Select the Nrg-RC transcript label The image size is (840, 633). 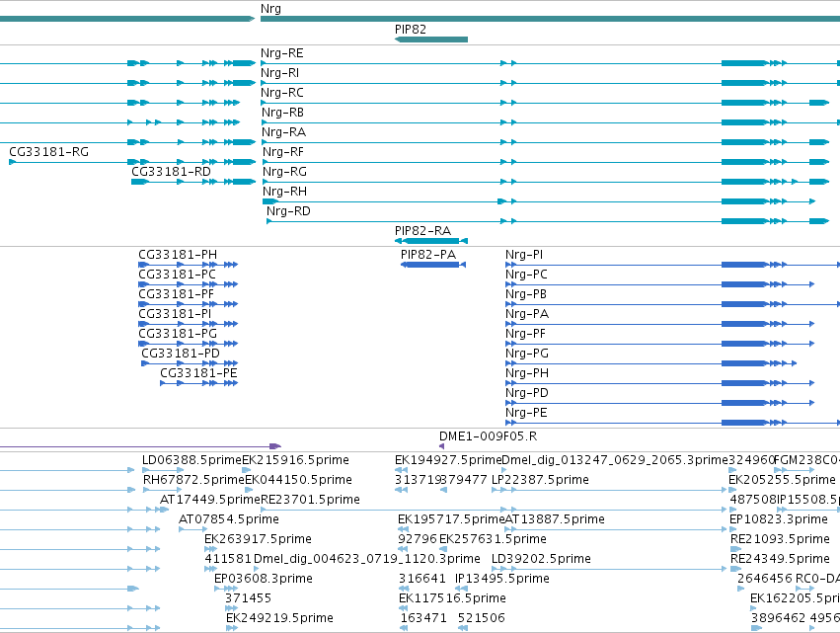point(281,93)
